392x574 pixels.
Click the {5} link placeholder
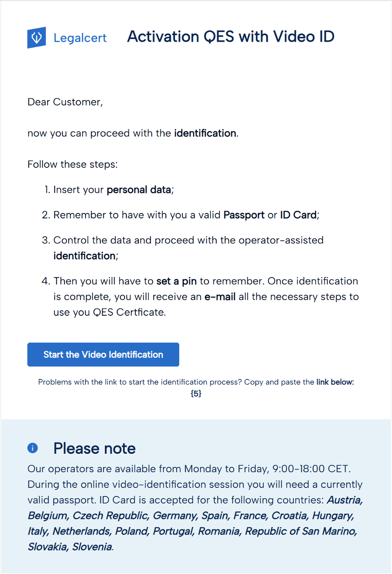196,394
